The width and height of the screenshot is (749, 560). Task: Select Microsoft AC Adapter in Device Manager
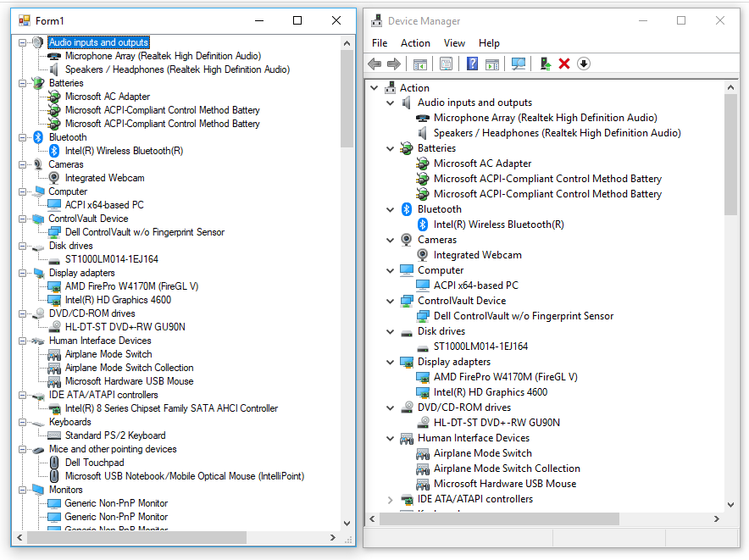482,164
